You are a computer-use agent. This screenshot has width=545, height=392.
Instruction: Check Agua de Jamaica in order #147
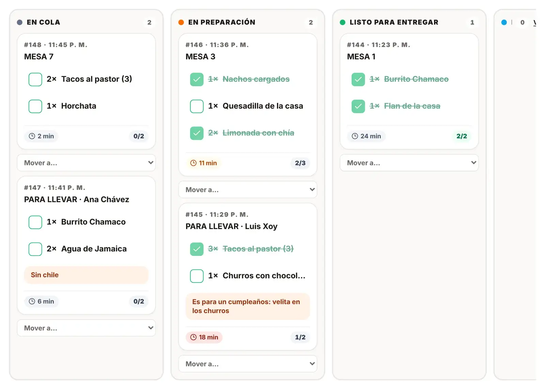tap(35, 249)
